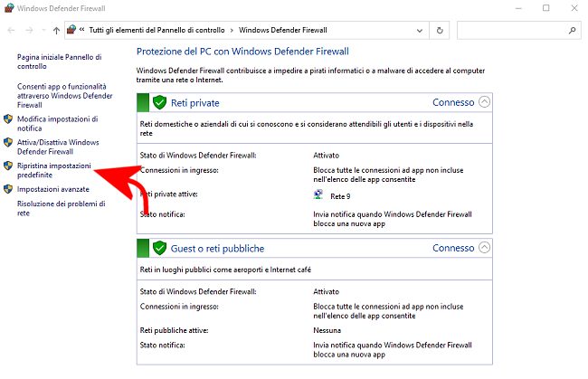This screenshot has width=588, height=379.
Task: Collapse the Guest o reti pubbliche section
Action: [x=484, y=248]
